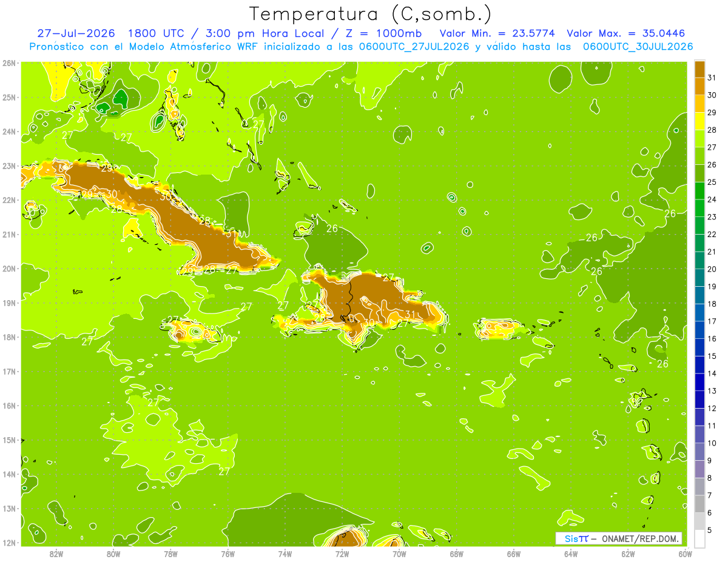The height and width of the screenshot is (562, 728).
Task: Select the '62W' longitude axis label
Action: click(x=628, y=554)
